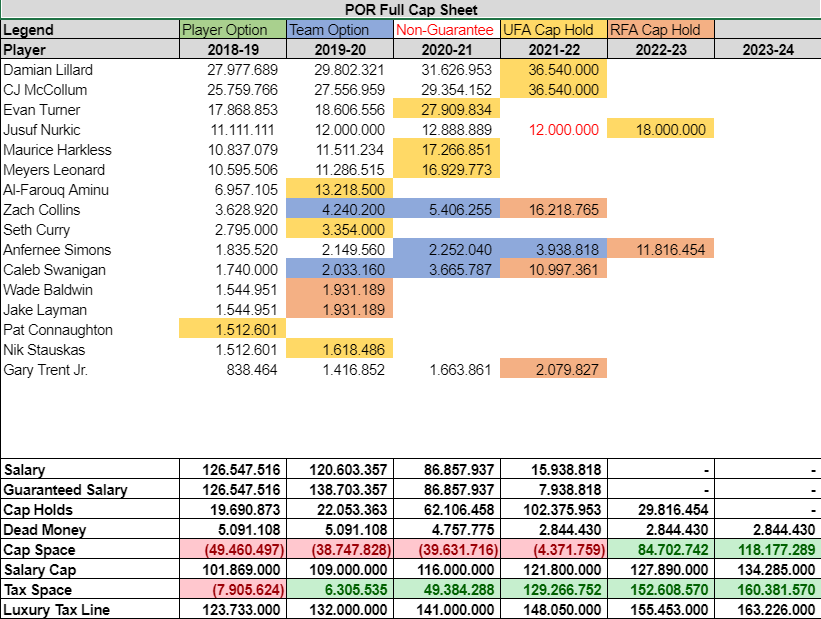Click the Luxury Tax Line row label
This screenshot has width=821, height=619.
(89, 609)
